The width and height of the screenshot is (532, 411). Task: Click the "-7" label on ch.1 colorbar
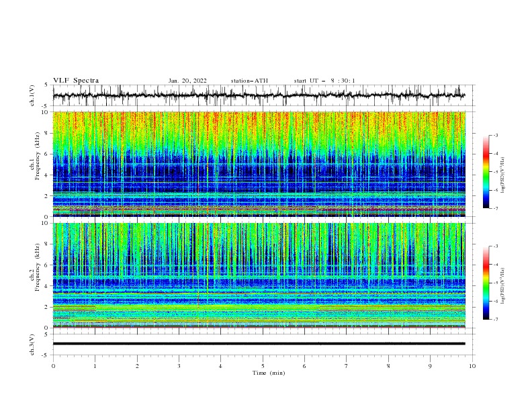coord(496,208)
